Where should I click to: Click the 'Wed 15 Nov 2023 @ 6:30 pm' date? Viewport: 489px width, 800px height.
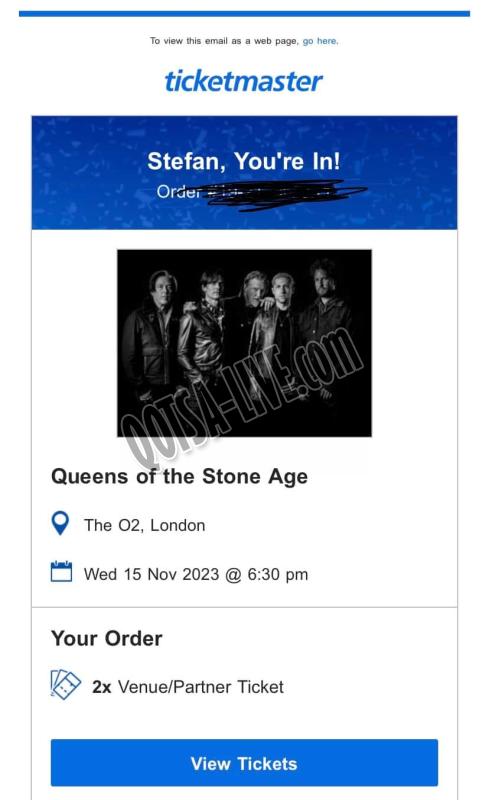196,574
